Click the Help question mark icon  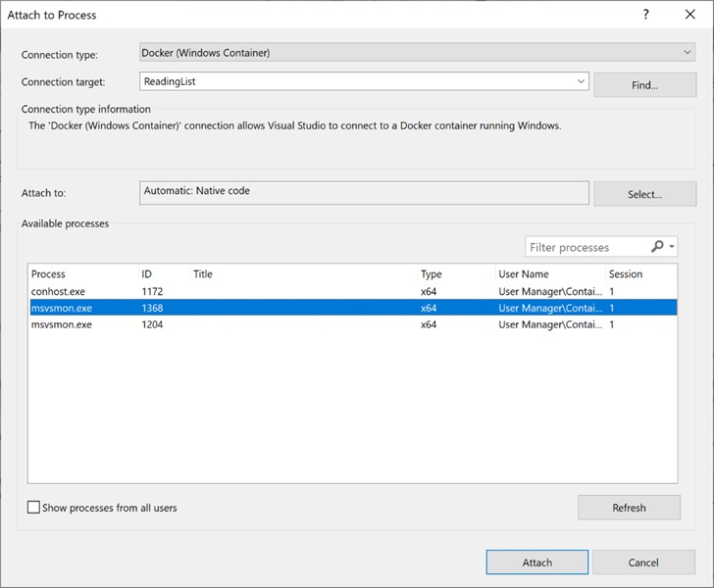click(645, 15)
